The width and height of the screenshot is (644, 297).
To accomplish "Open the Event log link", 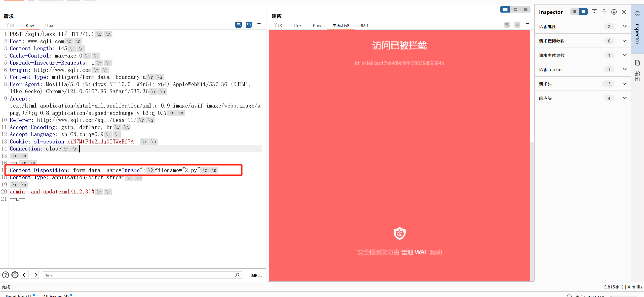I will point(18,296).
